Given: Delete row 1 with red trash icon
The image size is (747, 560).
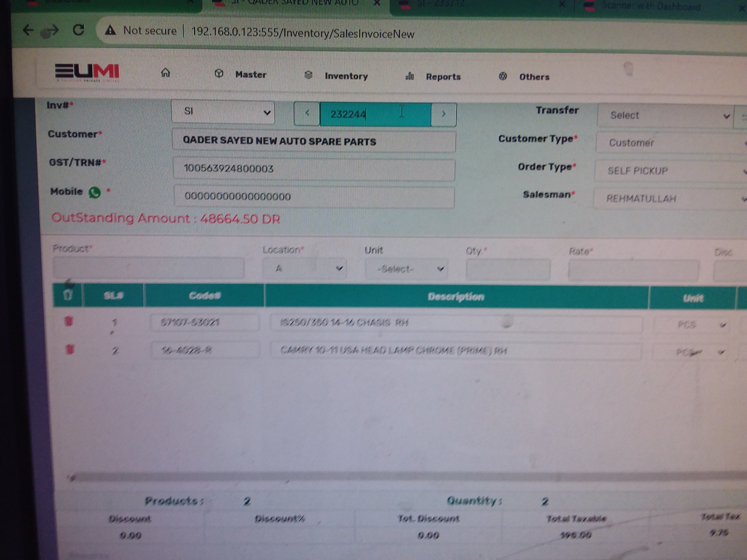Looking at the screenshot, I should click(68, 321).
